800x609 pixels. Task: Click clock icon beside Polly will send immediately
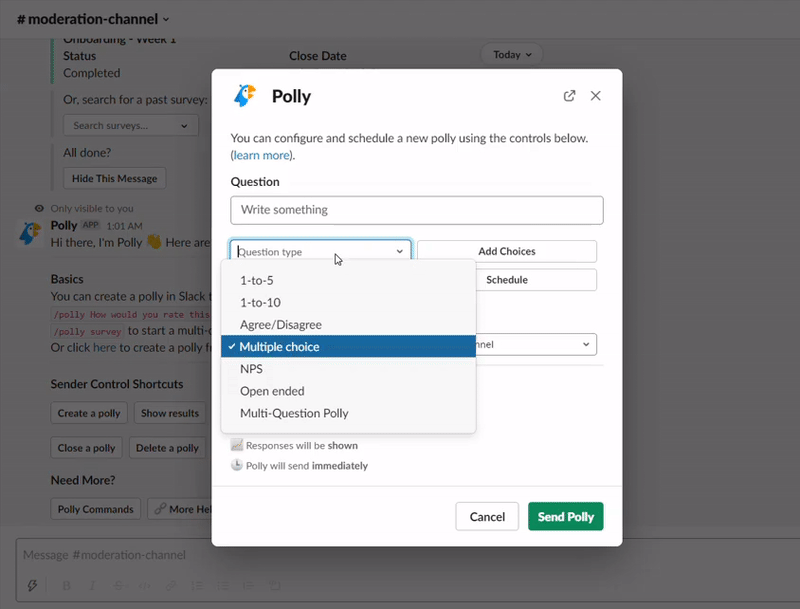point(236,465)
